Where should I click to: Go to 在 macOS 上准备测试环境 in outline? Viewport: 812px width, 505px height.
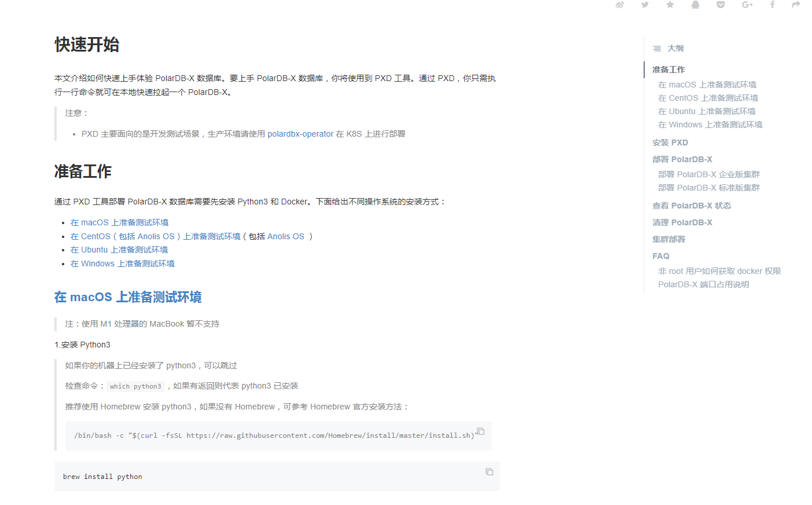click(707, 85)
